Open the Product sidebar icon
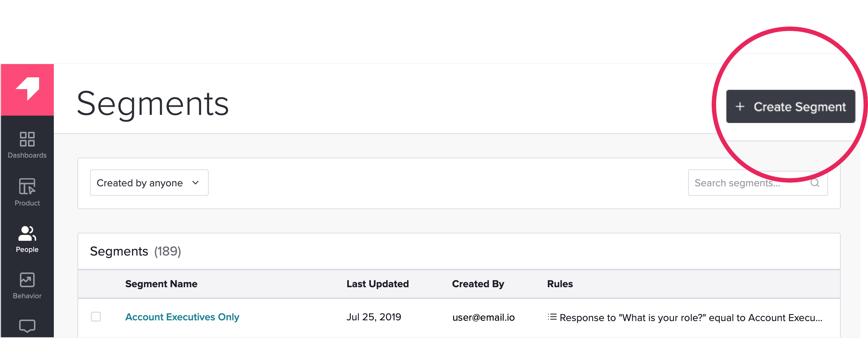Viewport: 868px width, 338px height. 27,186
